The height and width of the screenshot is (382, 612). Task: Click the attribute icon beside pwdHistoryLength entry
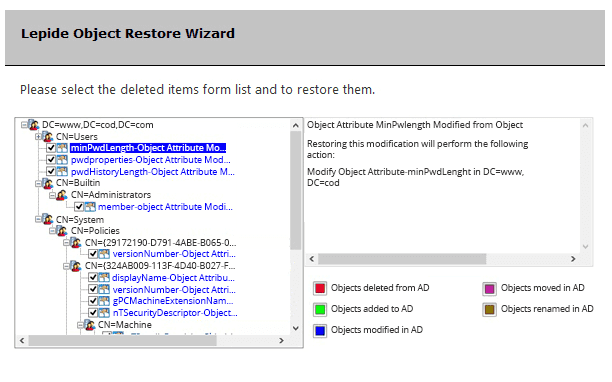tap(62, 171)
